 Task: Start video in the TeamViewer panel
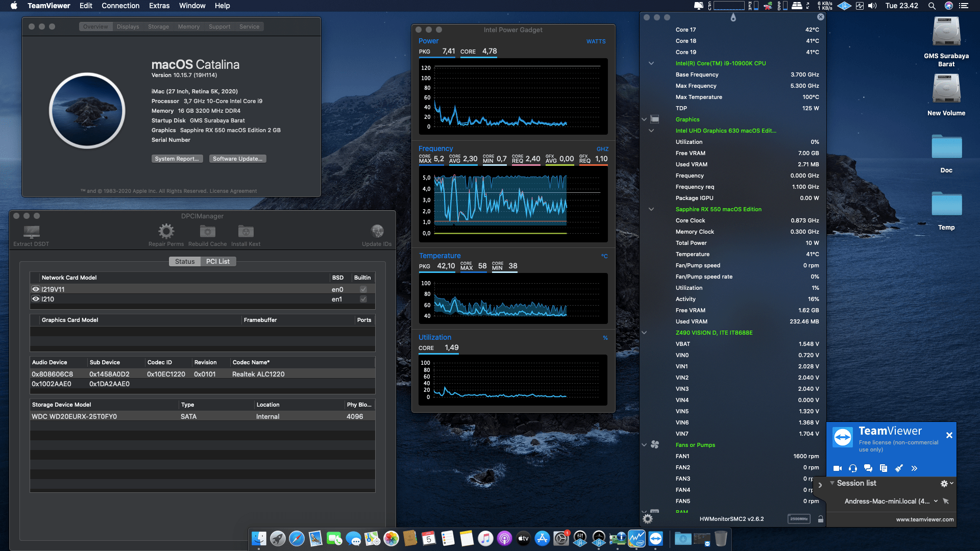[838, 468]
